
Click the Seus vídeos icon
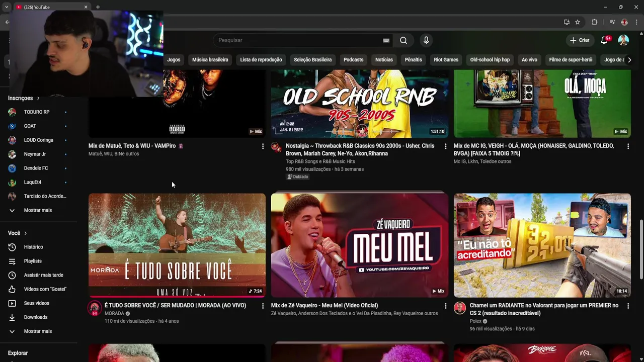coord(12,303)
